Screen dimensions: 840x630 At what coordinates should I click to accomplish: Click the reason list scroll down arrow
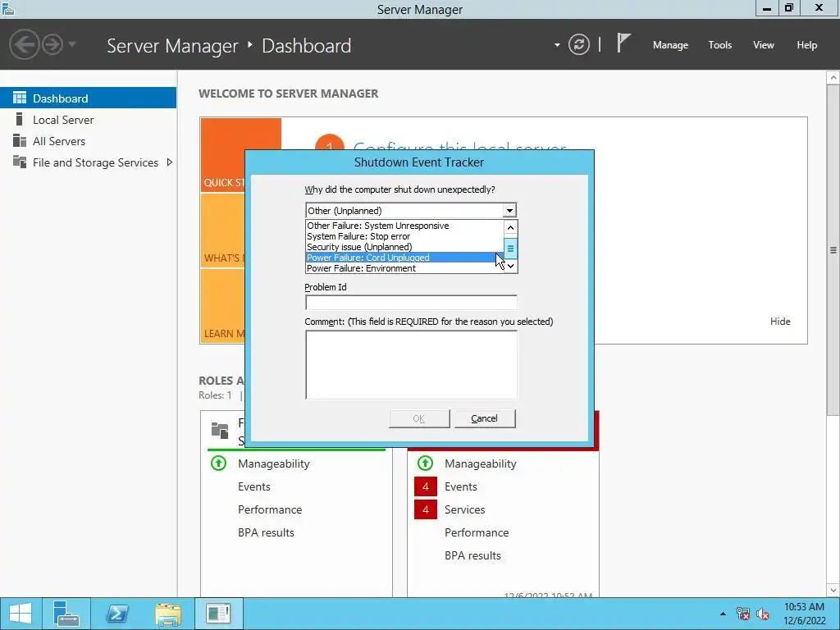tap(510, 266)
